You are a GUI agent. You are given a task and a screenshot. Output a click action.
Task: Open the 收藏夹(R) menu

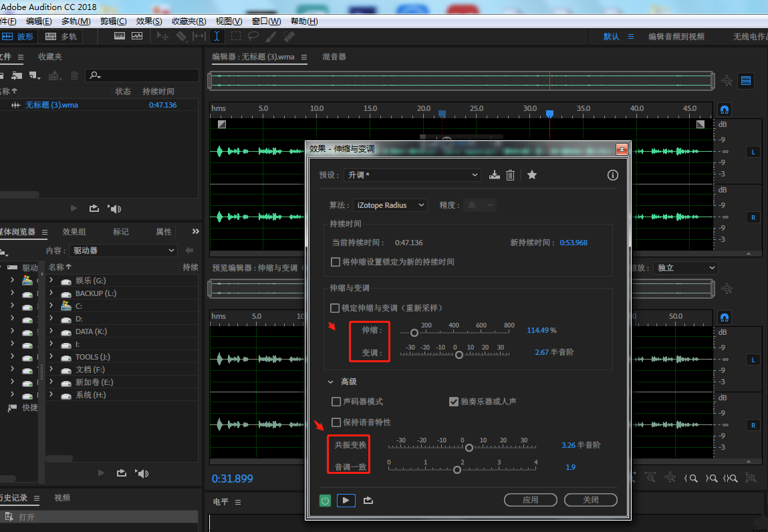(x=188, y=21)
